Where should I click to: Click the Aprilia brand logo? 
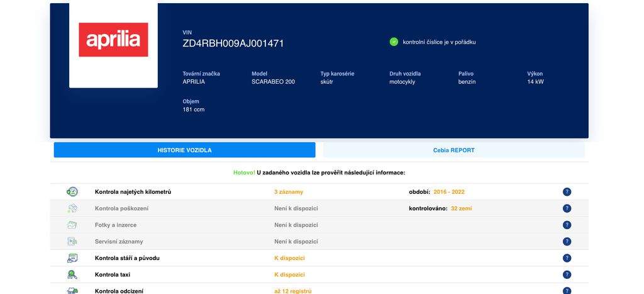[113, 40]
